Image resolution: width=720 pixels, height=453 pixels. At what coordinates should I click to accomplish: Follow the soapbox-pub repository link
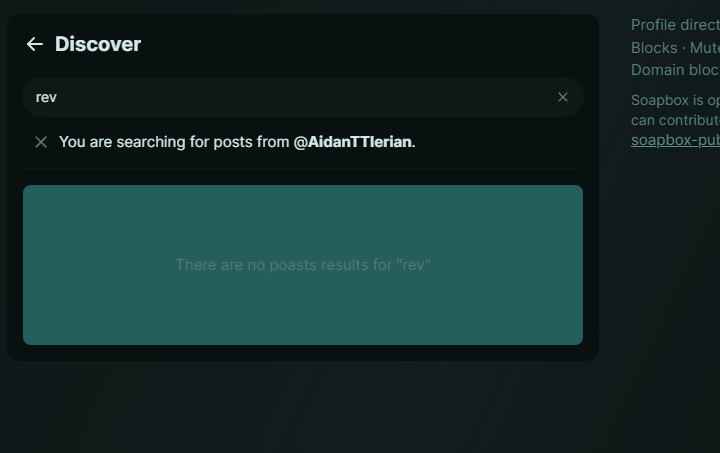(x=675, y=140)
